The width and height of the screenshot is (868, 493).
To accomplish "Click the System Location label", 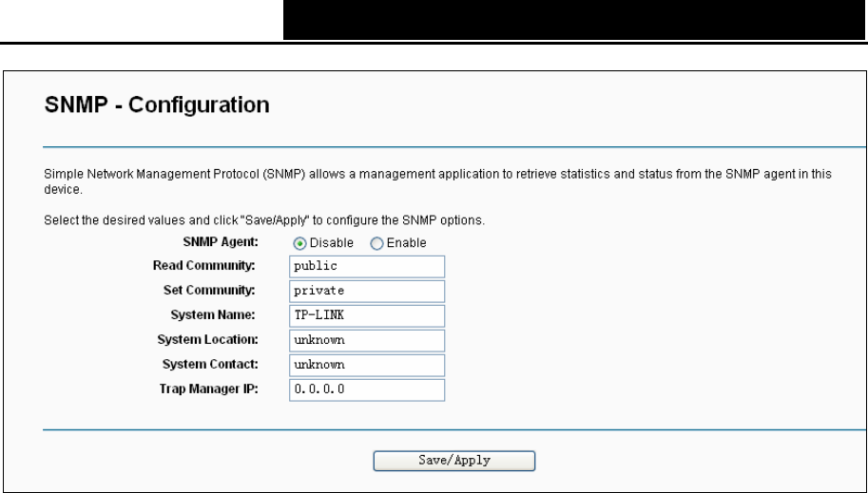I will [207, 339].
